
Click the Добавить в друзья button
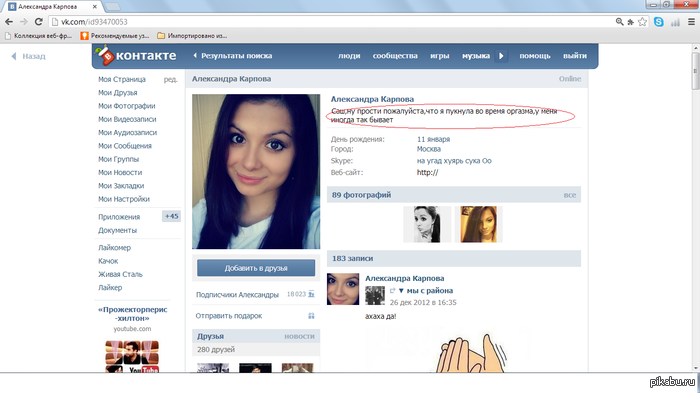click(x=256, y=268)
